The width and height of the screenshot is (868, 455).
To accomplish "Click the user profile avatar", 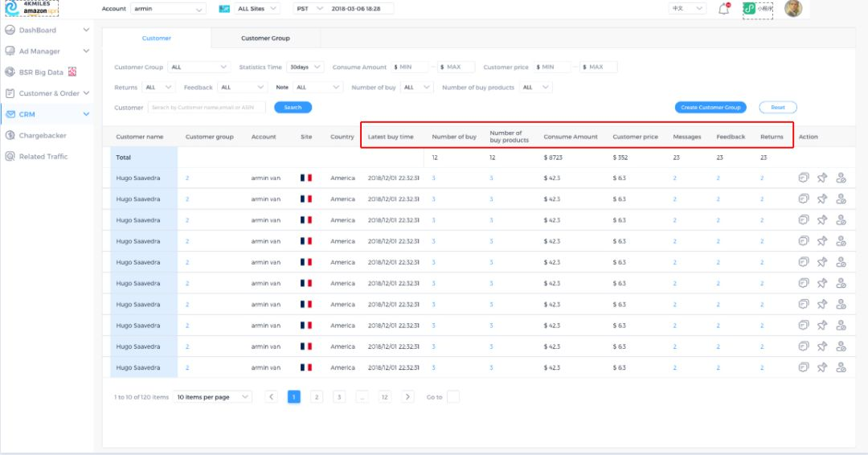I will [x=793, y=9].
